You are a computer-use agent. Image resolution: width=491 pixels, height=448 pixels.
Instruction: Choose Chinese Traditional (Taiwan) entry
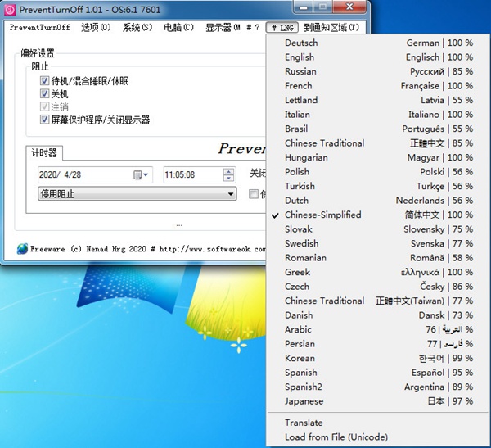click(379, 301)
